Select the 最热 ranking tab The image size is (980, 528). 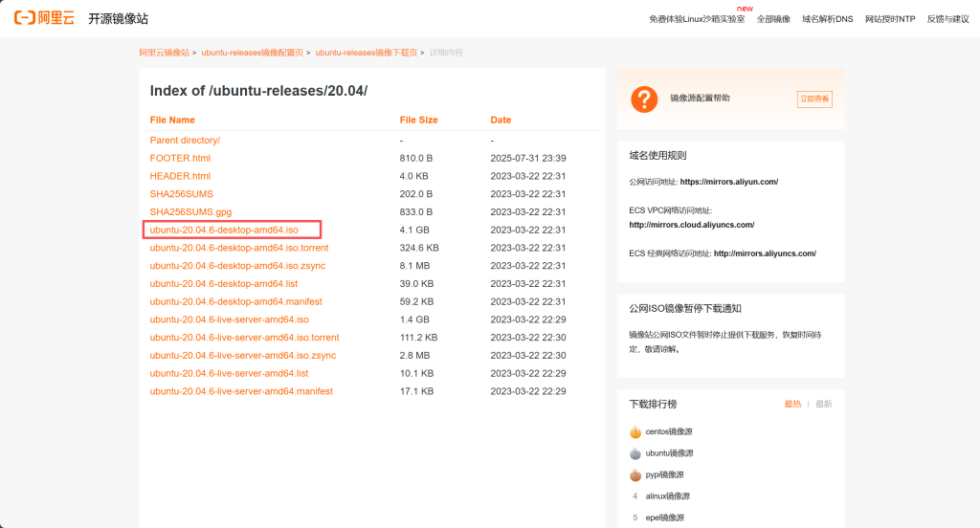pos(792,405)
